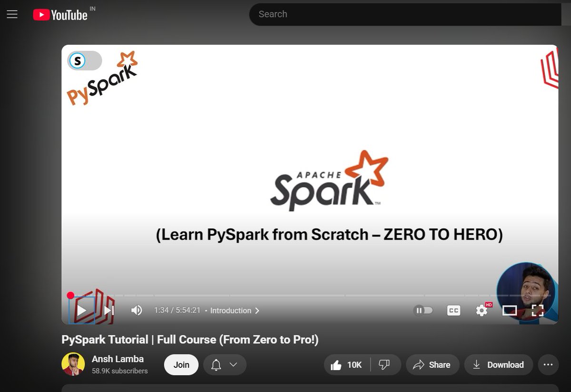Dislike the video
The height and width of the screenshot is (392, 571).
coord(385,364)
